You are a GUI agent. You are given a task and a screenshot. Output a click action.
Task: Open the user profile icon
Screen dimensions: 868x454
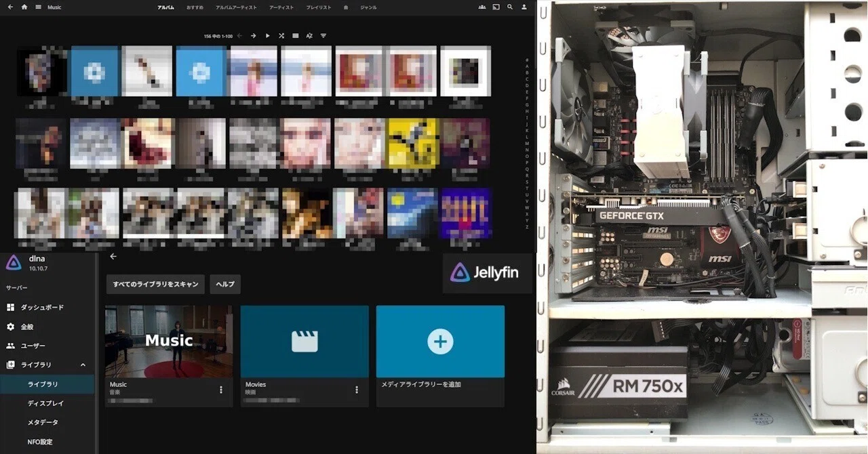(524, 7)
